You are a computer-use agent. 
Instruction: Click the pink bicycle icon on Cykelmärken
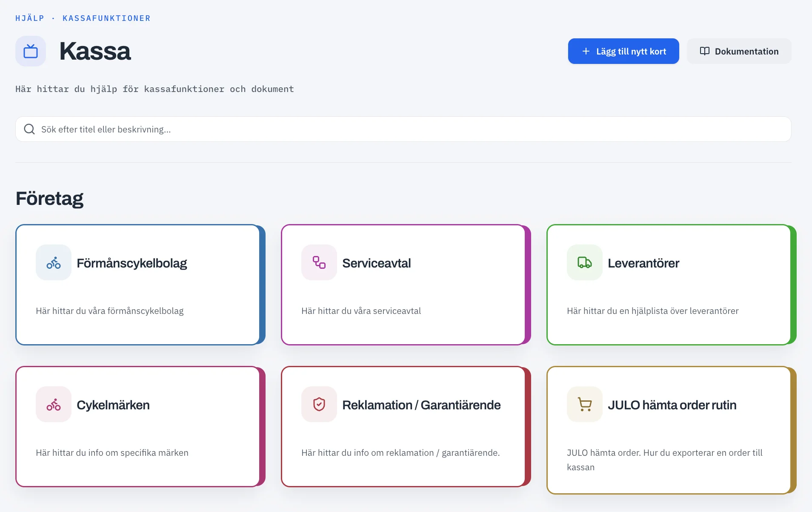point(54,404)
